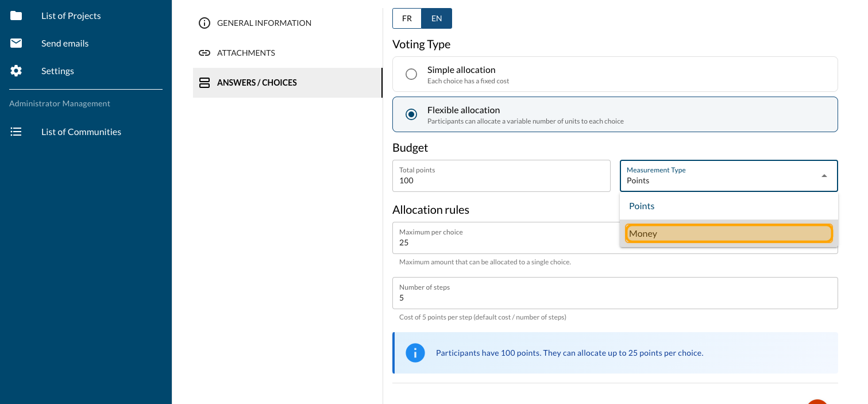This screenshot has width=868, height=404.
Task: Open the General Information section tab
Action: tap(264, 23)
